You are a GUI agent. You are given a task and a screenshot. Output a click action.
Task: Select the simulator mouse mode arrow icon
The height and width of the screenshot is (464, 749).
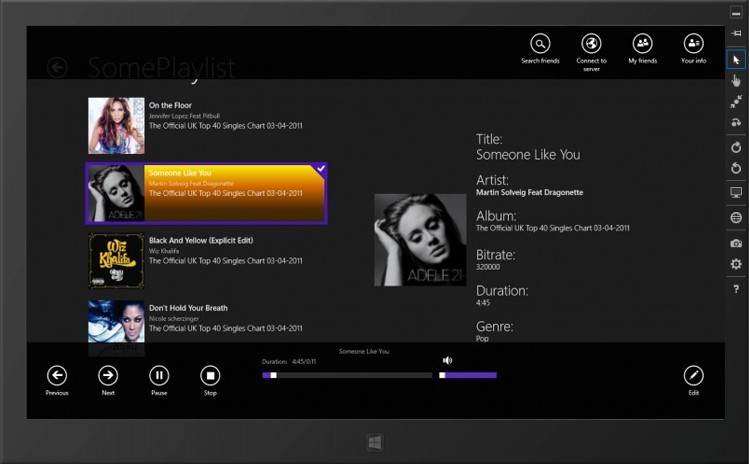coord(736,60)
